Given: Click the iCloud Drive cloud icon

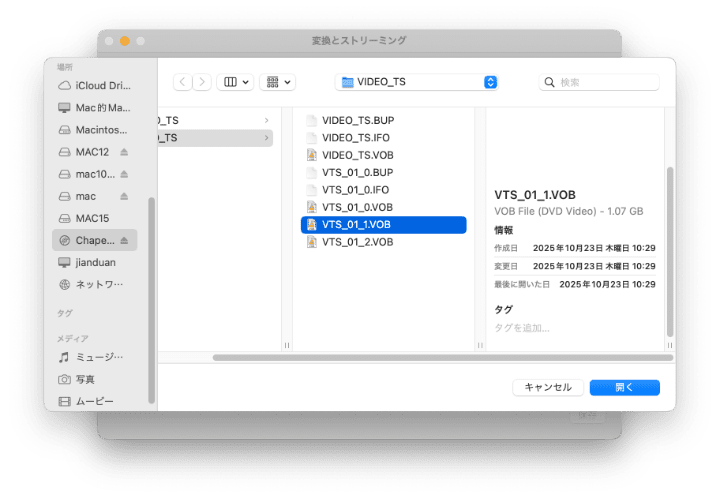Looking at the screenshot, I should 64,85.
